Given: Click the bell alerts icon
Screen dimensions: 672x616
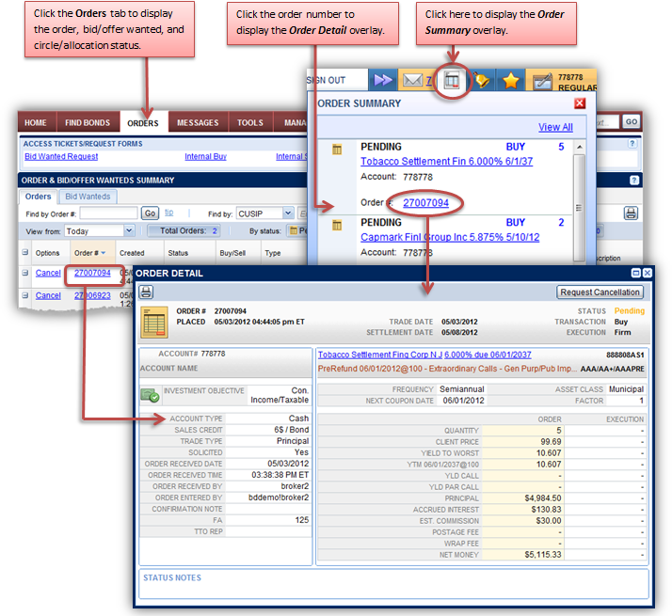Looking at the screenshot, I should pyautogui.click(x=482, y=82).
